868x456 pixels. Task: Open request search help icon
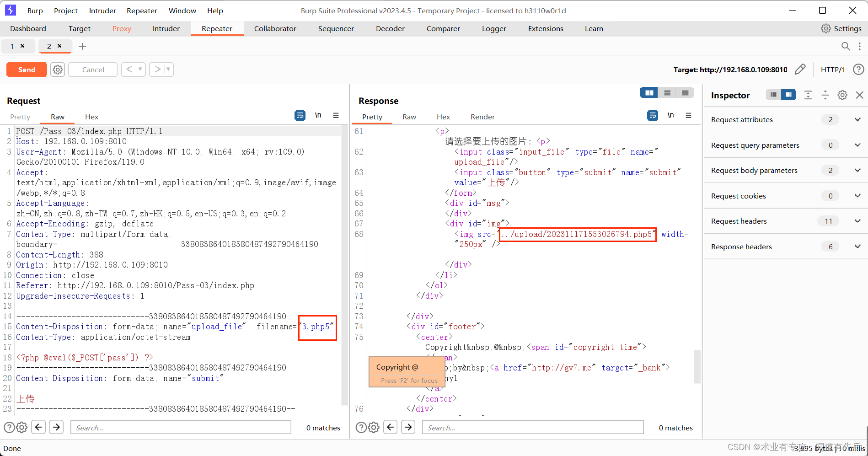click(x=9, y=428)
